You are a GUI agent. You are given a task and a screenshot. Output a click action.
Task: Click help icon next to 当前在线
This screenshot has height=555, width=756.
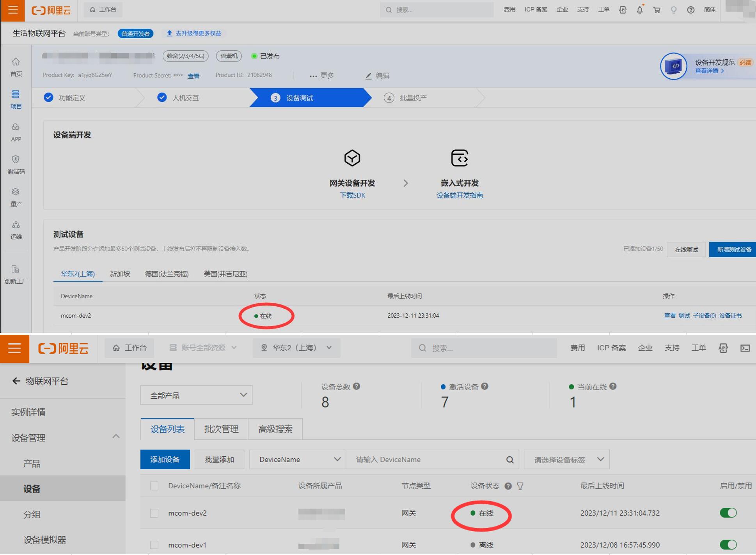(613, 386)
